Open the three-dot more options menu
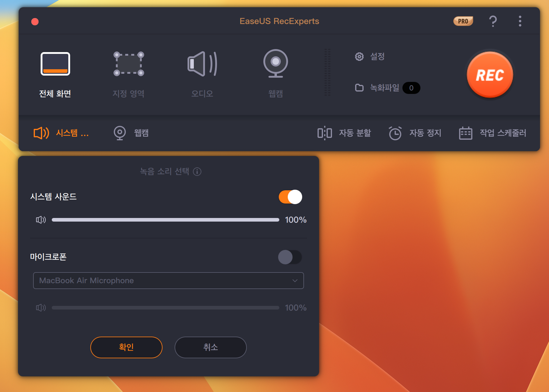Screen dimensions: 549x392 [520, 21]
